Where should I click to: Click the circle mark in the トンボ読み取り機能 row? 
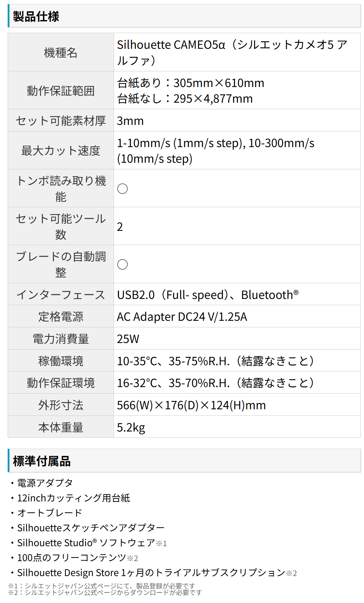pyautogui.click(x=122, y=189)
